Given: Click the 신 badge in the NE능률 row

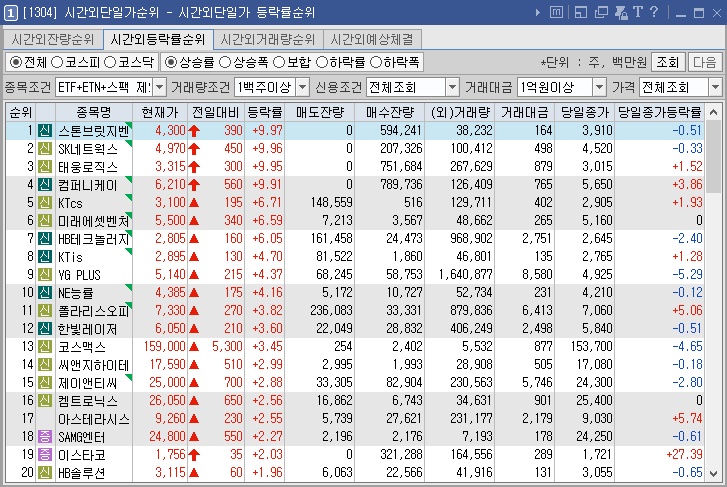Looking at the screenshot, I should click(x=45, y=293).
